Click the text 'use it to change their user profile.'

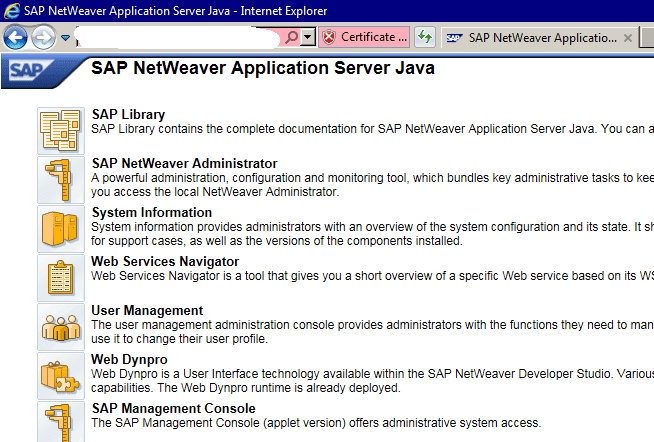click(x=179, y=339)
